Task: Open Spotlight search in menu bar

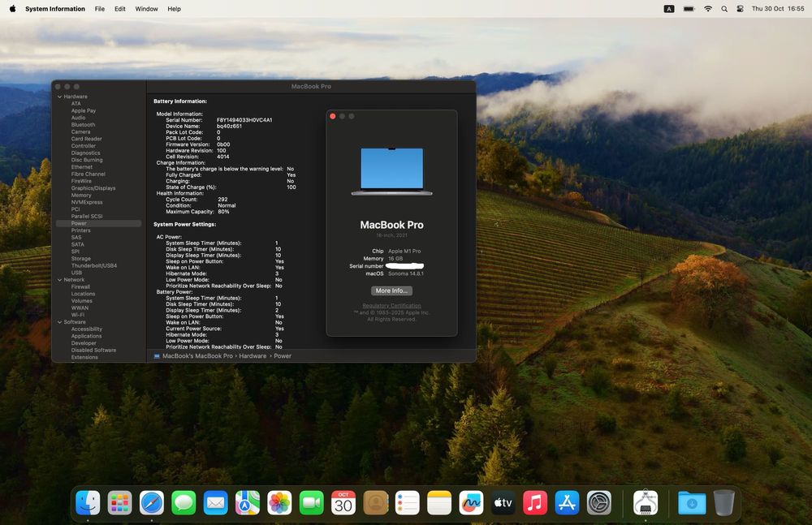Action: (x=724, y=9)
